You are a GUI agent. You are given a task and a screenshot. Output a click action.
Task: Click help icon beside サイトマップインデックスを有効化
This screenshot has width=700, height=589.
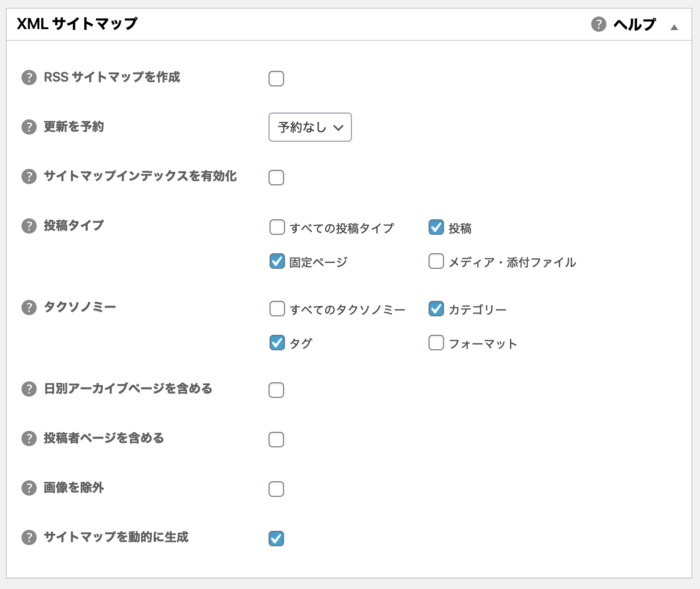29,177
